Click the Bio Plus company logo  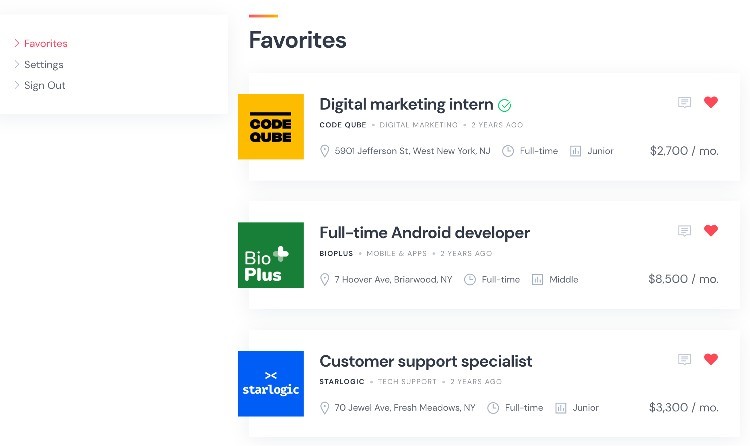pos(271,255)
